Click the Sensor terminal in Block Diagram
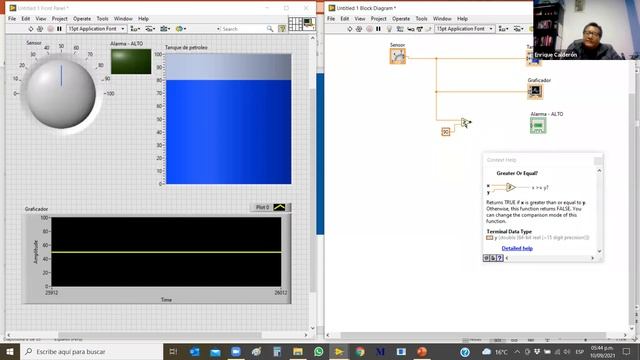The image size is (640, 360). point(398,56)
